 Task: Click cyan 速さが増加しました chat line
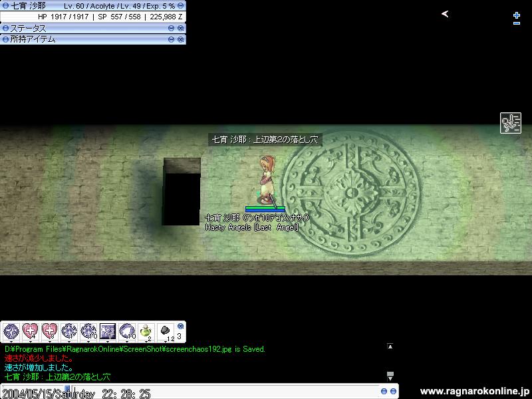(x=39, y=368)
